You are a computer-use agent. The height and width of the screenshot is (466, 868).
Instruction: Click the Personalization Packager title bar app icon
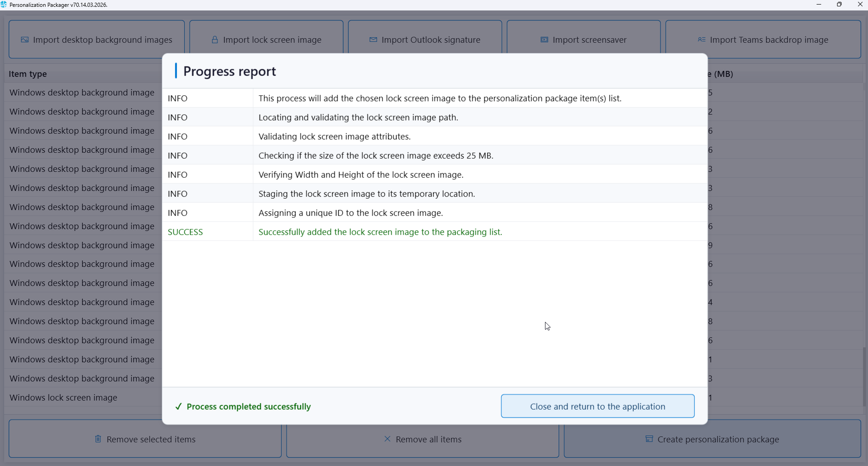(x=4, y=5)
